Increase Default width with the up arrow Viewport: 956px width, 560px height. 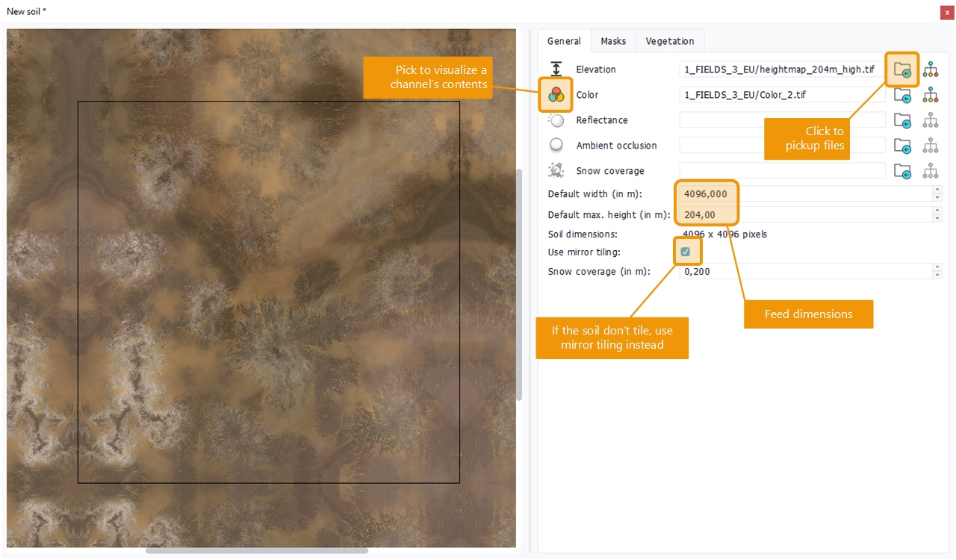pyautogui.click(x=937, y=190)
